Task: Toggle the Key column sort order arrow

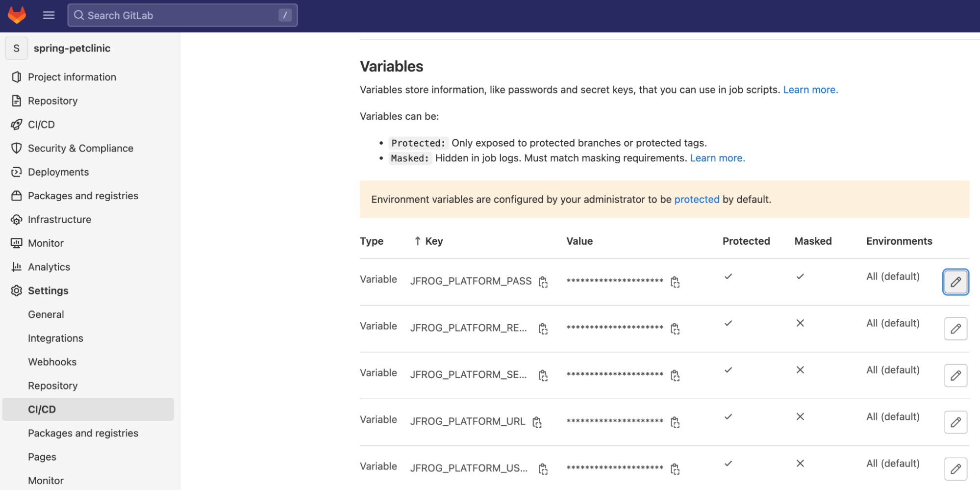Action: (417, 241)
